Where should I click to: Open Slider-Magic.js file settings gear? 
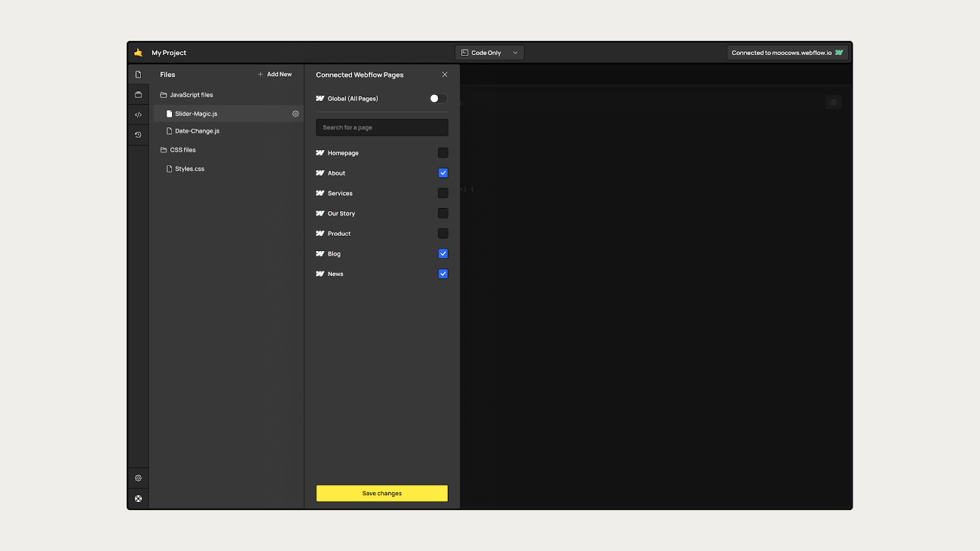pos(295,114)
